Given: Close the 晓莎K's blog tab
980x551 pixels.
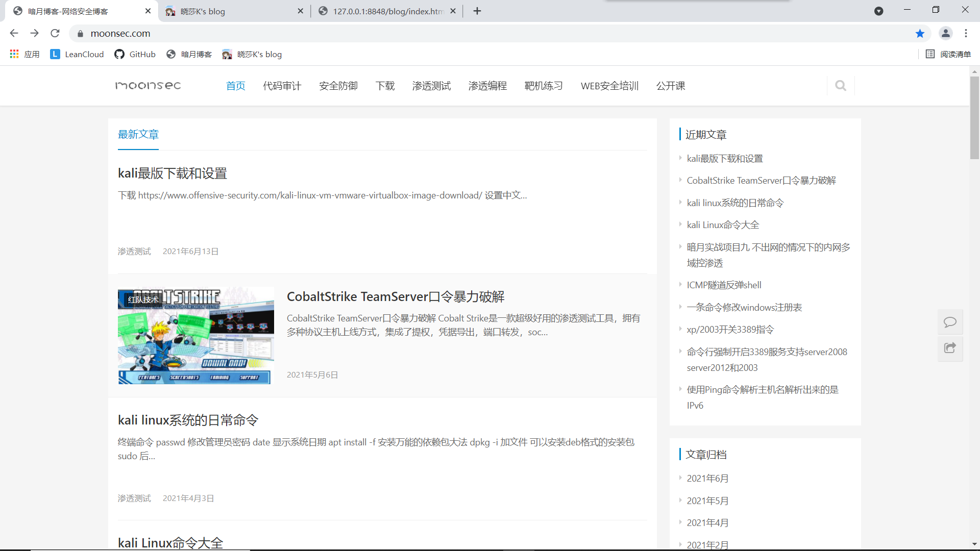Looking at the screenshot, I should [x=300, y=11].
